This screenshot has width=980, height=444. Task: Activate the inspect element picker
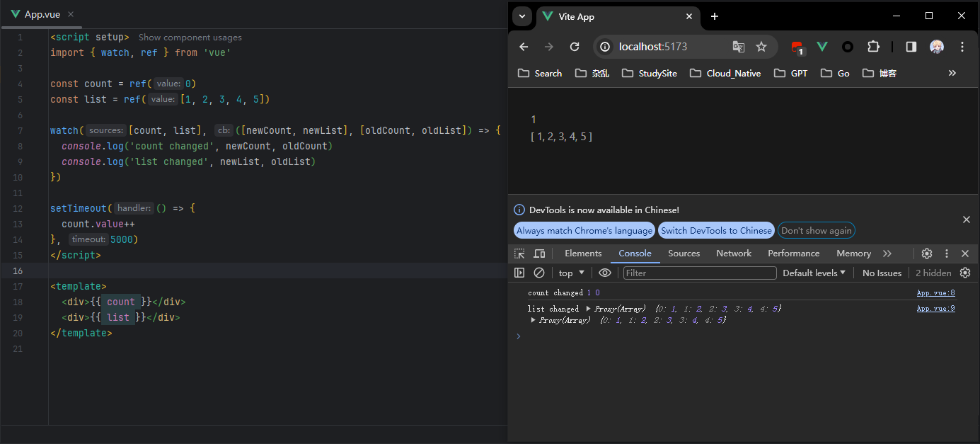click(x=519, y=254)
